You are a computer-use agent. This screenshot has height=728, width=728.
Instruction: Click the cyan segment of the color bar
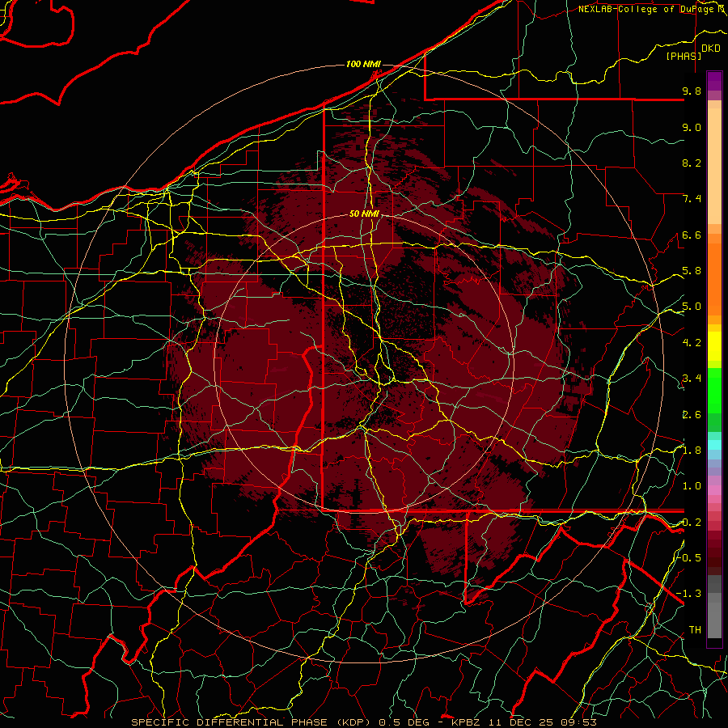point(714,444)
